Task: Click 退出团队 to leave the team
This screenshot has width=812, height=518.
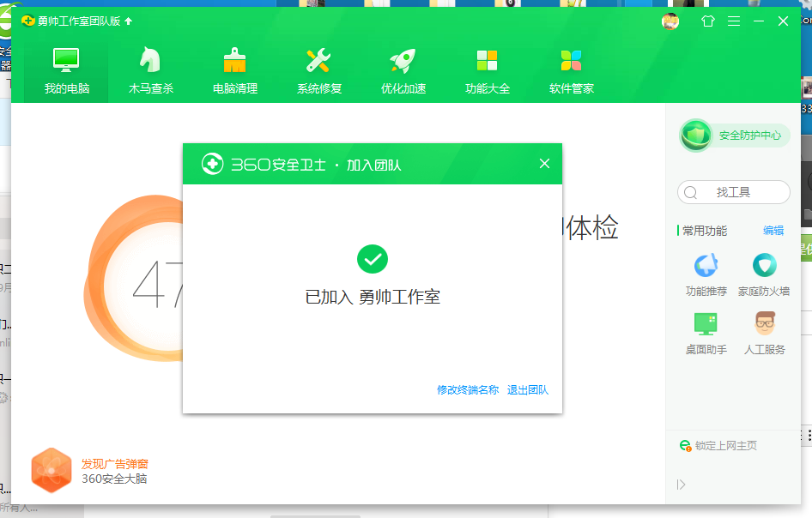Action: pyautogui.click(x=526, y=389)
